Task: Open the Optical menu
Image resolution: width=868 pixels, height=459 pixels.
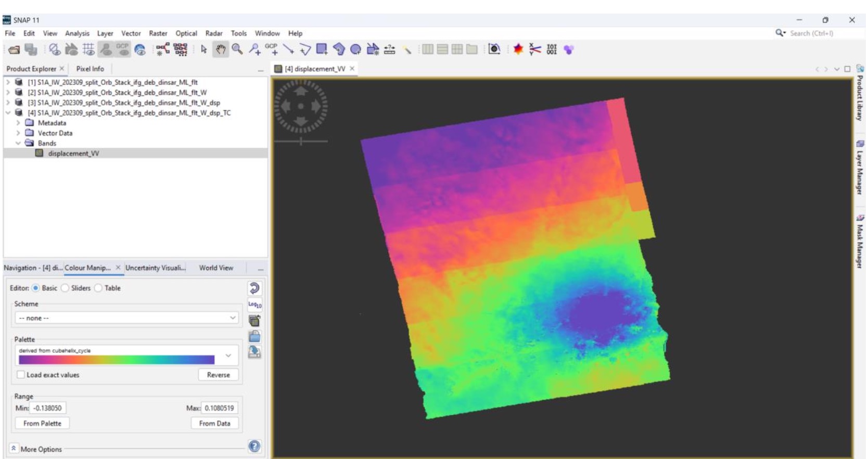Action: [186, 33]
